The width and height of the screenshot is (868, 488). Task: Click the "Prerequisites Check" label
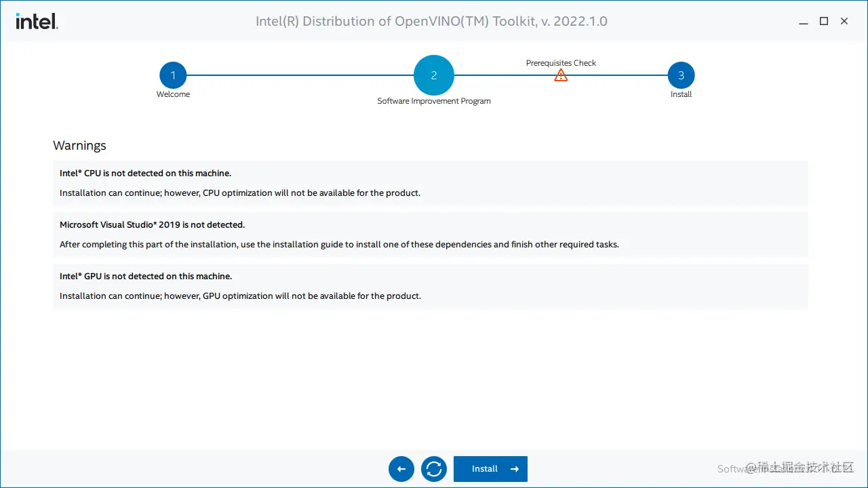(561, 63)
